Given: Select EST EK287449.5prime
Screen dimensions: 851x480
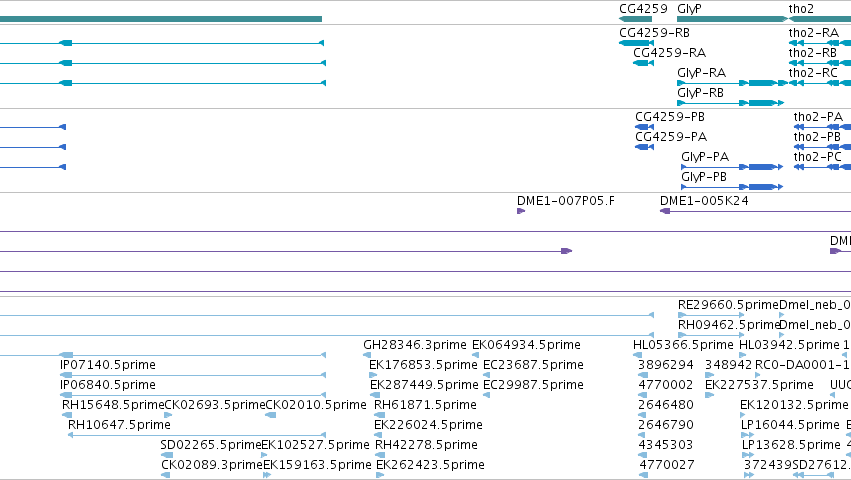Looking at the screenshot, I should point(424,386).
